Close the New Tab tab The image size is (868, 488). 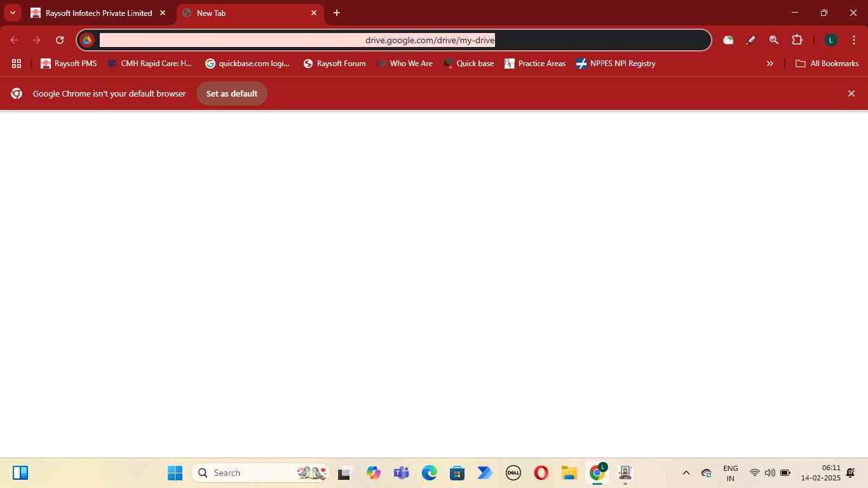coord(314,13)
